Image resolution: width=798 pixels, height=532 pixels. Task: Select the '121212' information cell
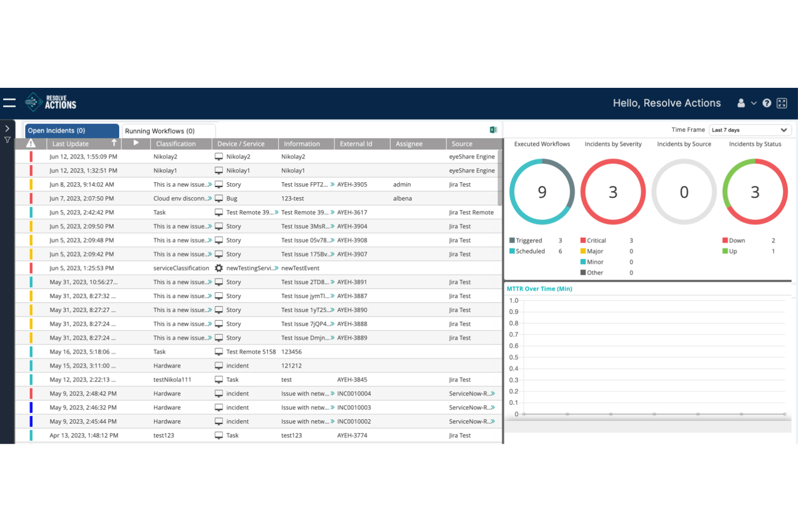pos(291,365)
